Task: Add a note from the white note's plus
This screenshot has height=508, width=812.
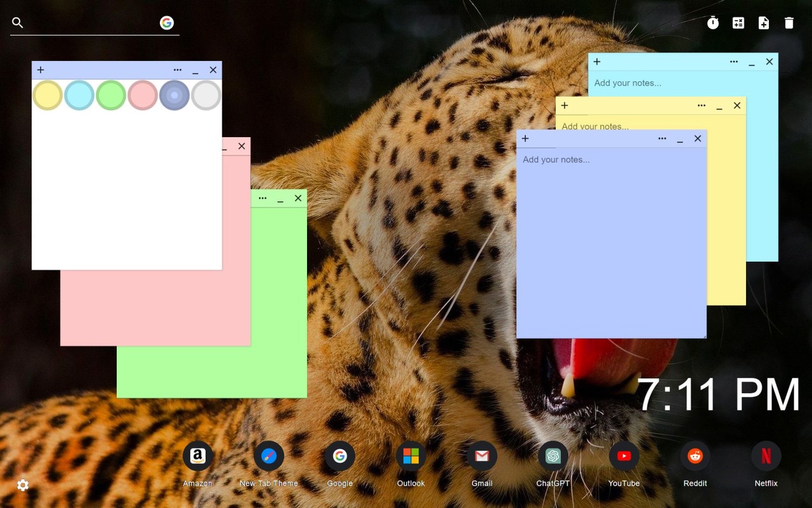Action: pyautogui.click(x=41, y=70)
